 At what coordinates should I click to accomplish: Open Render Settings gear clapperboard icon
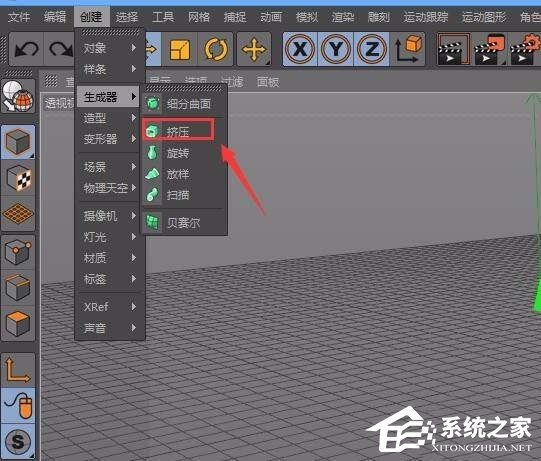click(x=524, y=49)
